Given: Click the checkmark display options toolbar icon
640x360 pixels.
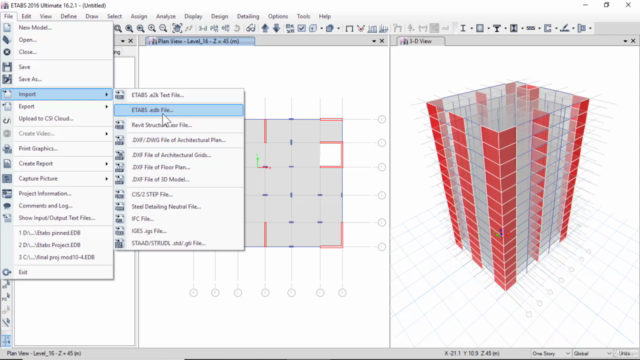Looking at the screenshot, I should point(302,28).
